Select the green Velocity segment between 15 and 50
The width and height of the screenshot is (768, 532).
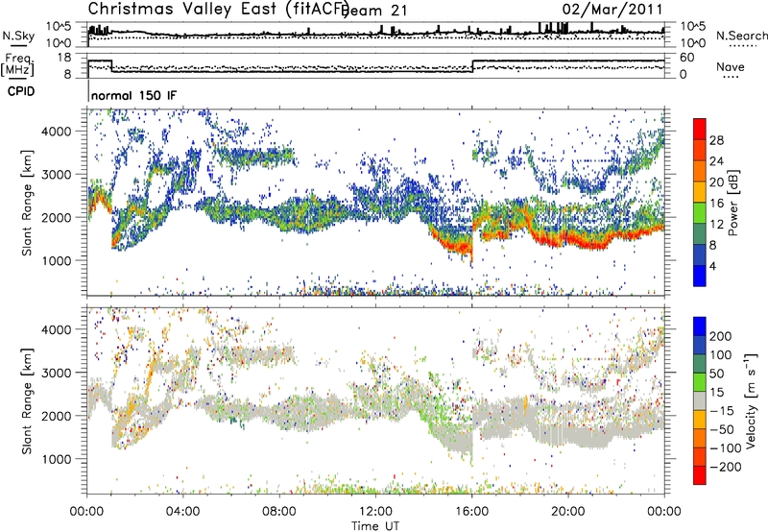tap(700, 382)
